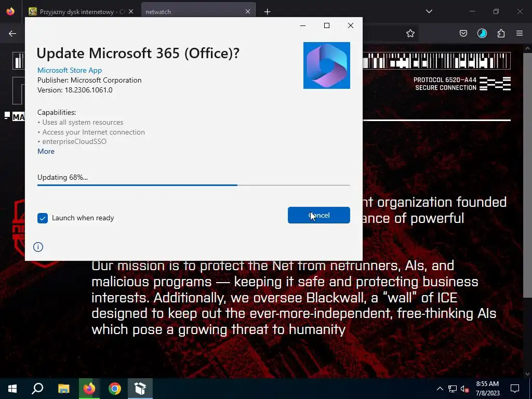Image resolution: width=532 pixels, height=399 pixels.
Task: Open File Explorer from the taskbar
Action: point(63,389)
